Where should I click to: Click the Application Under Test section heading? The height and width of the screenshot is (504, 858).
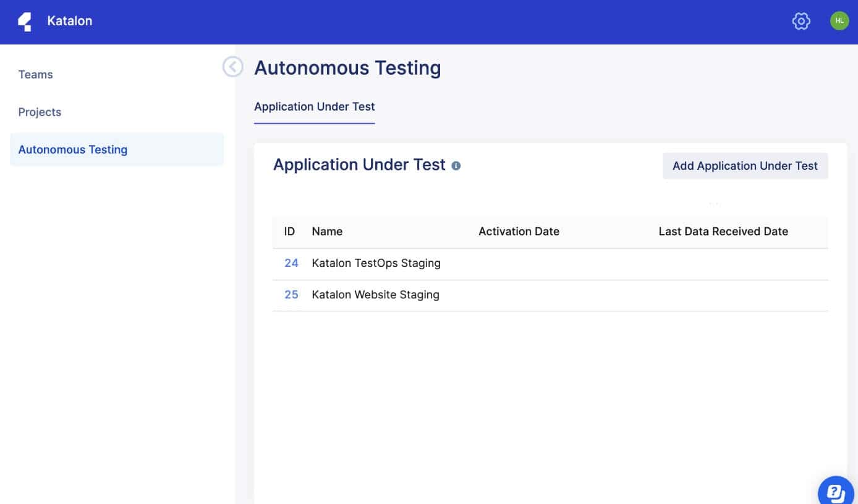point(359,165)
